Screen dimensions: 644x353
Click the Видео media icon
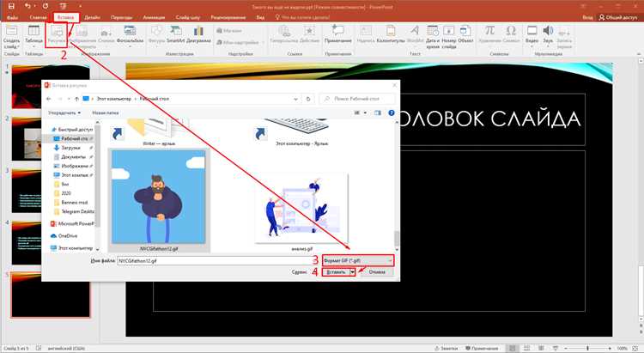pos(532,35)
